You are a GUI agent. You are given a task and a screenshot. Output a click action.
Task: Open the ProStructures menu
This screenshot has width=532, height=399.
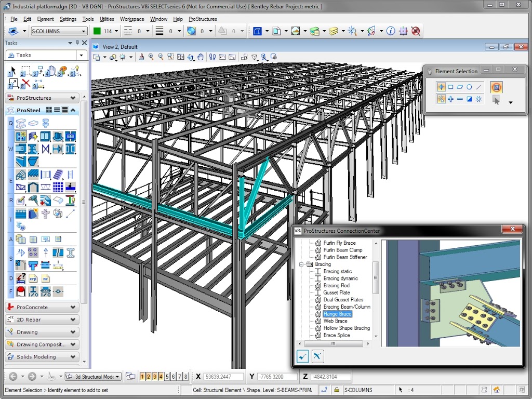click(203, 19)
